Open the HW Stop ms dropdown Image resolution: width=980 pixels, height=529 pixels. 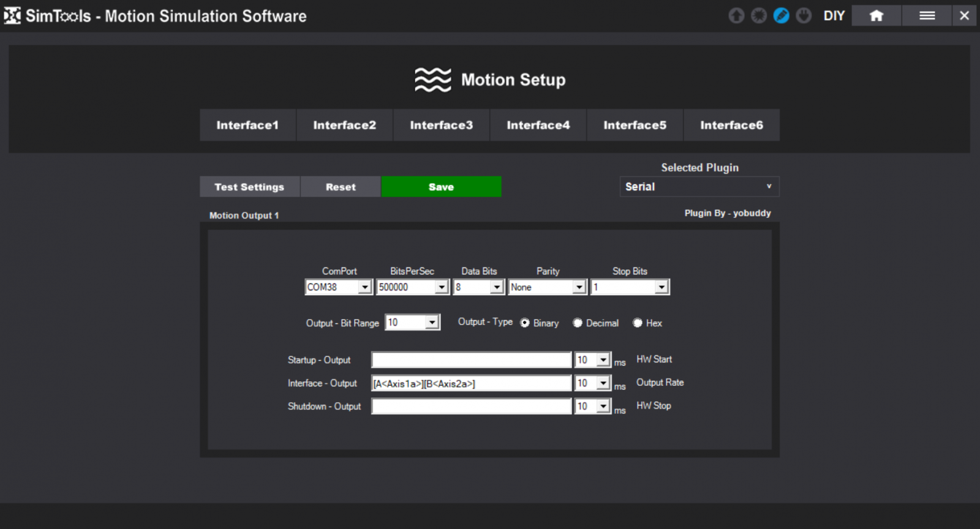(x=593, y=407)
